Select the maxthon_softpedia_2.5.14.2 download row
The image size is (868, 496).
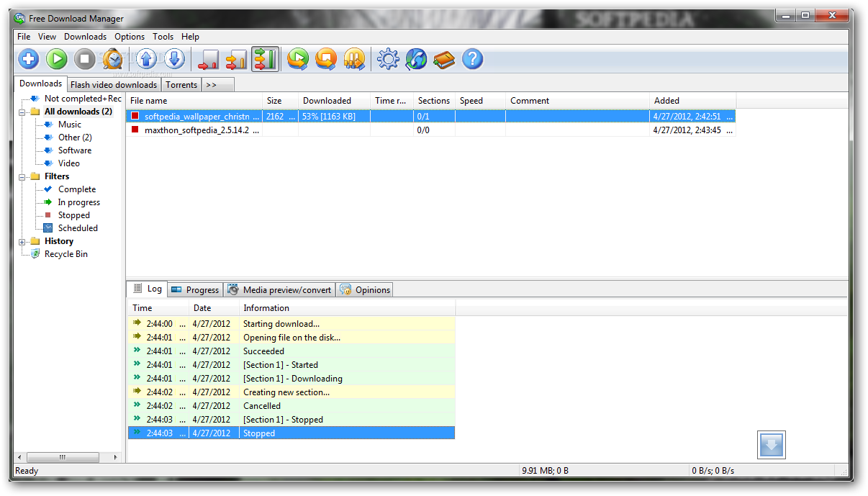pyautogui.click(x=431, y=130)
